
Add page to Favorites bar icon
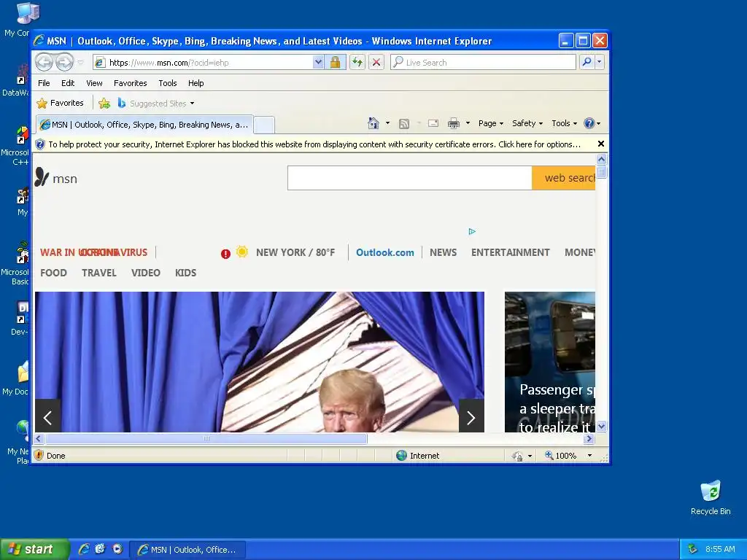pyautogui.click(x=104, y=103)
